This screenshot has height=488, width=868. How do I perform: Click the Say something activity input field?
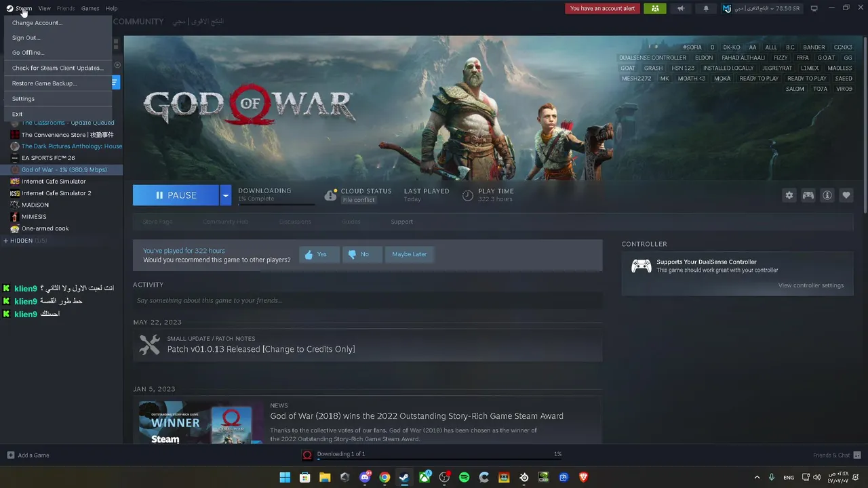(368, 300)
